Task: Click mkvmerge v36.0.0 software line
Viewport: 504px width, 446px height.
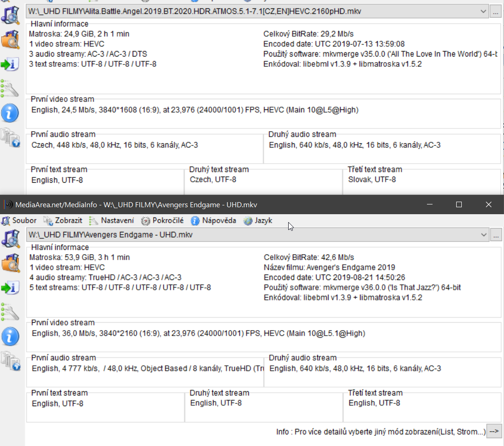Action: pos(362,287)
